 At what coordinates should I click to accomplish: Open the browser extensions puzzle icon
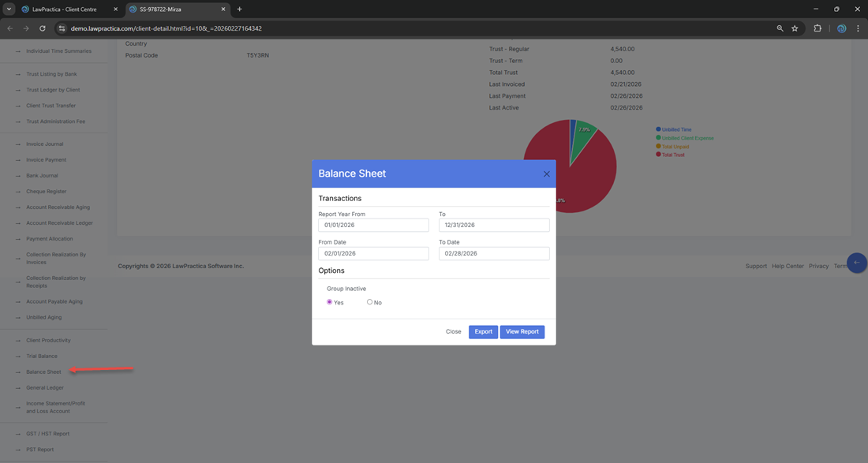point(817,28)
